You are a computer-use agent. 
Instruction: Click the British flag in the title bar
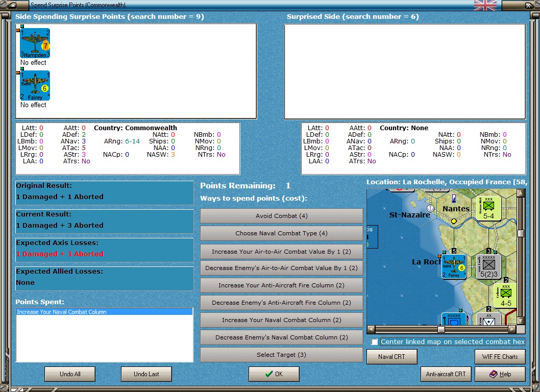coord(485,5)
